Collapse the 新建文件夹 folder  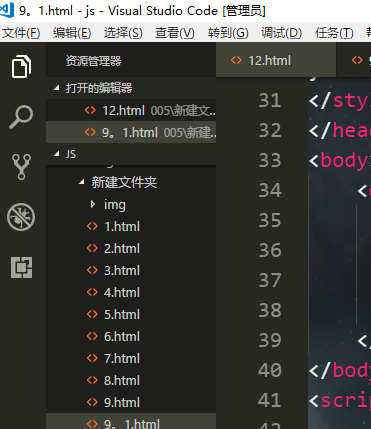pos(131,182)
